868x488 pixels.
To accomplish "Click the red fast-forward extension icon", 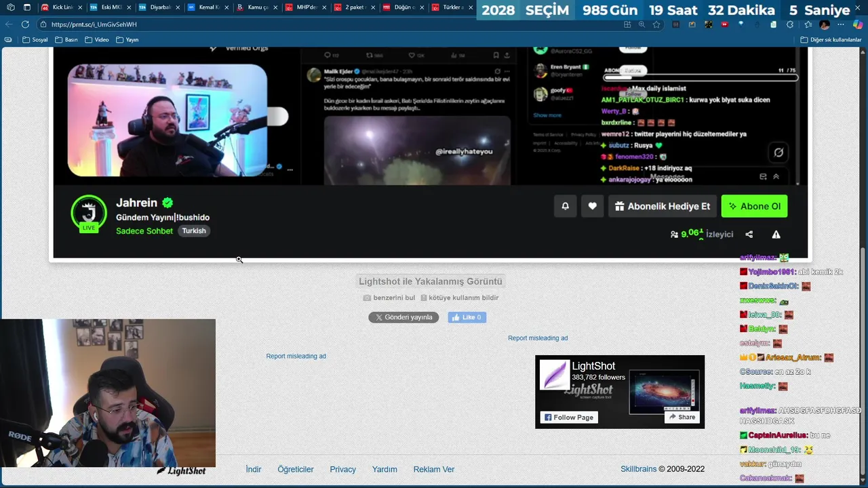I will (724, 24).
